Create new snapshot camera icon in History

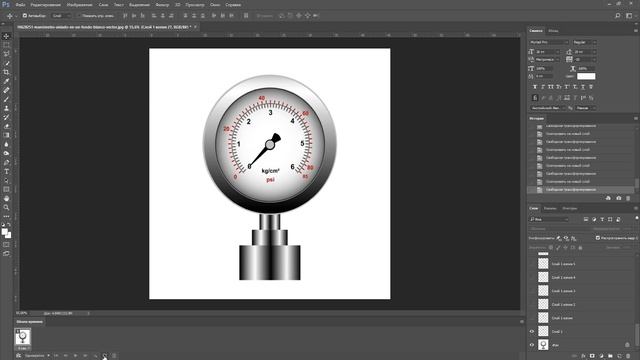618,198
